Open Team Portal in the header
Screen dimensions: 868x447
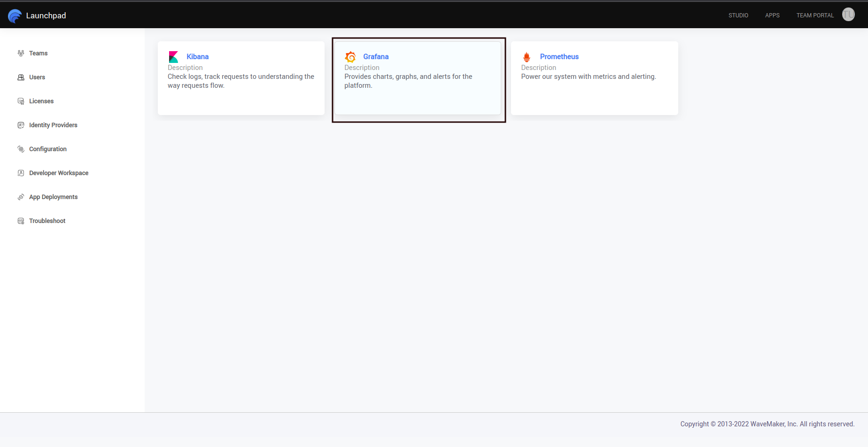815,15
